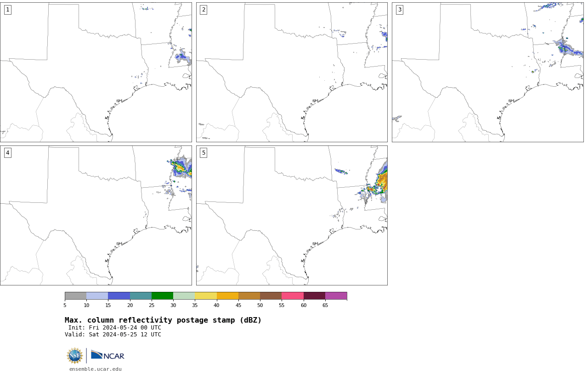Click the ensemble member 2 map panel
Image resolution: width=588 pixels, height=374 pixels.
(292, 72)
